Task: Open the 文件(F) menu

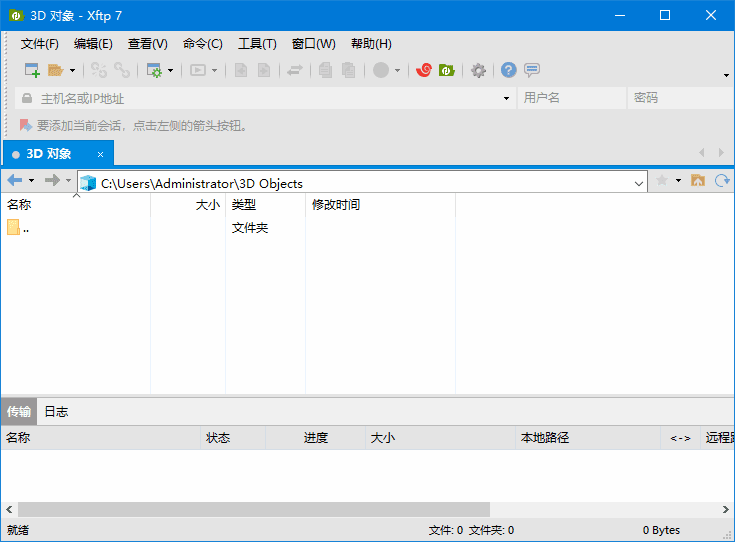Action: (x=40, y=44)
